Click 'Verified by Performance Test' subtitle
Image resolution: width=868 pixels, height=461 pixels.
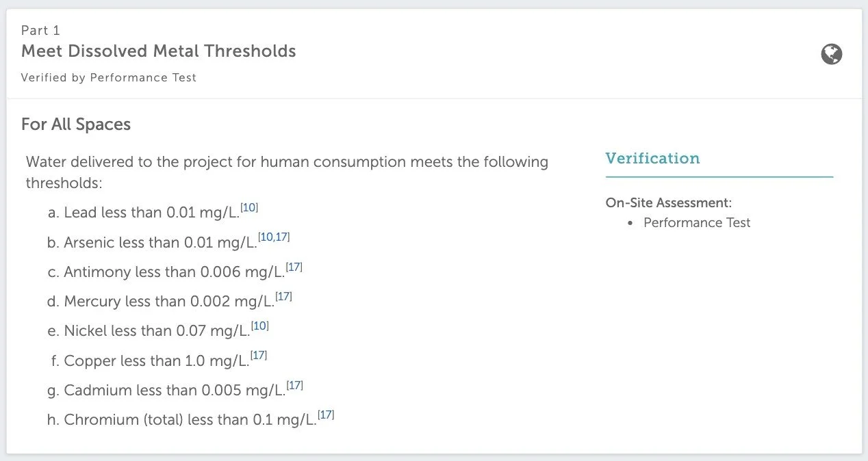(x=109, y=78)
